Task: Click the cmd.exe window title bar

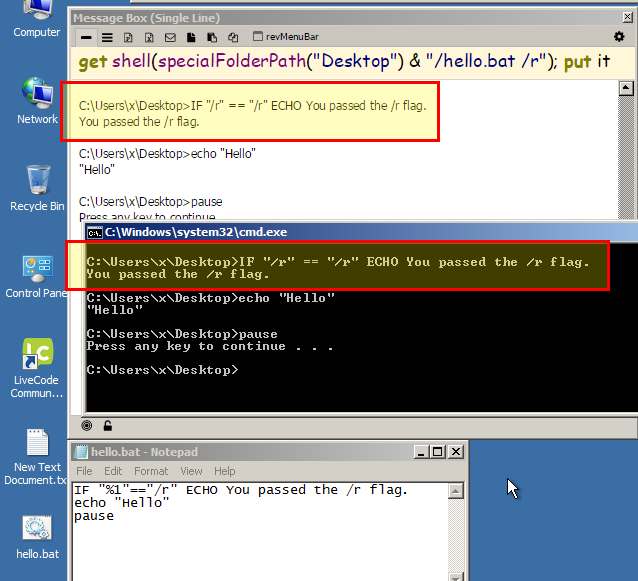Action: pyautogui.click(x=361, y=232)
